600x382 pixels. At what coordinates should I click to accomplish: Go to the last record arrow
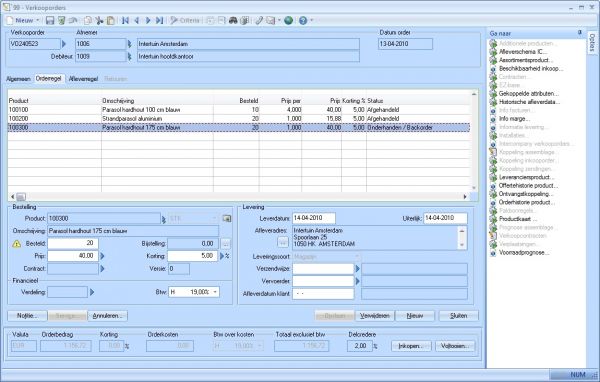(159, 20)
